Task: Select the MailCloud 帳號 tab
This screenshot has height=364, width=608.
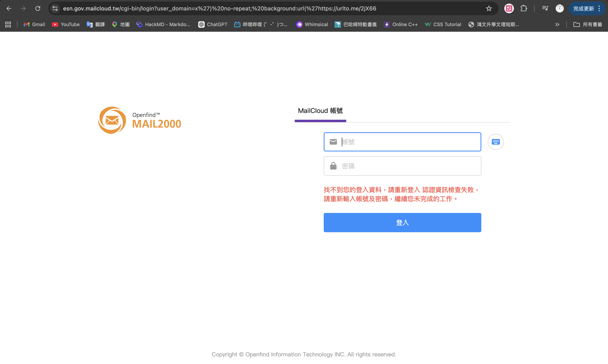Action: (320, 111)
